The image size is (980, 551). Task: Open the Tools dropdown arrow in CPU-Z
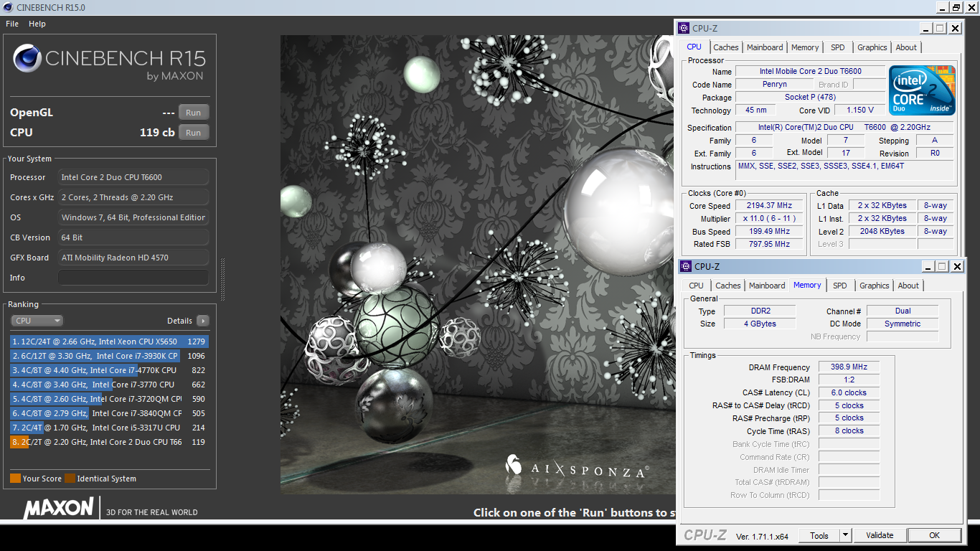[x=845, y=535]
